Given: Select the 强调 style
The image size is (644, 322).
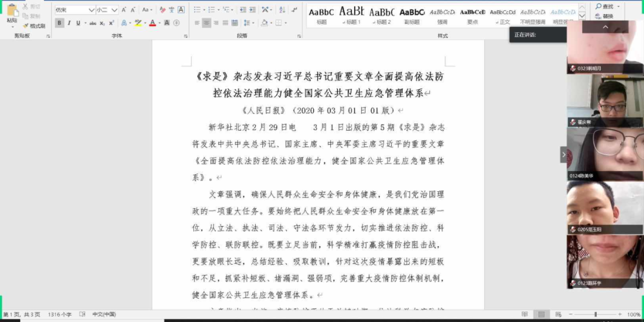Looking at the screenshot, I should click(x=442, y=16).
